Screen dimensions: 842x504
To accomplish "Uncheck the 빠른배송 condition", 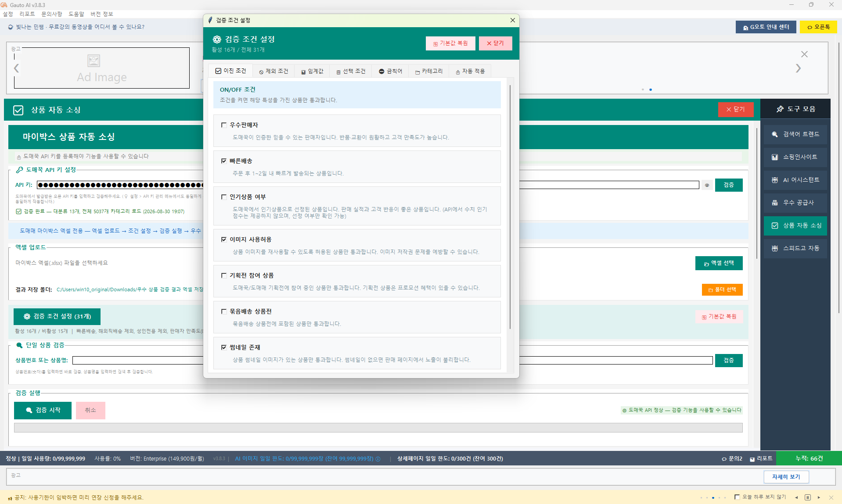I will coord(224,161).
